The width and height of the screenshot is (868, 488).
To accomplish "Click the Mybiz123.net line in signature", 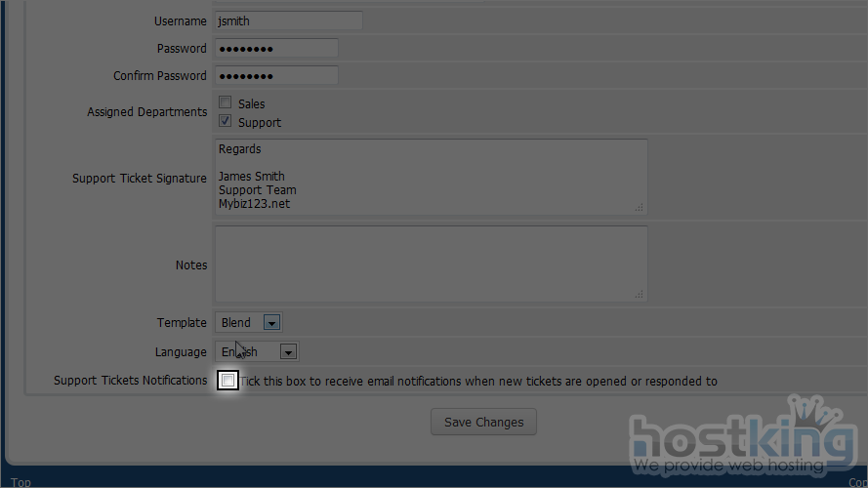I will [x=254, y=204].
